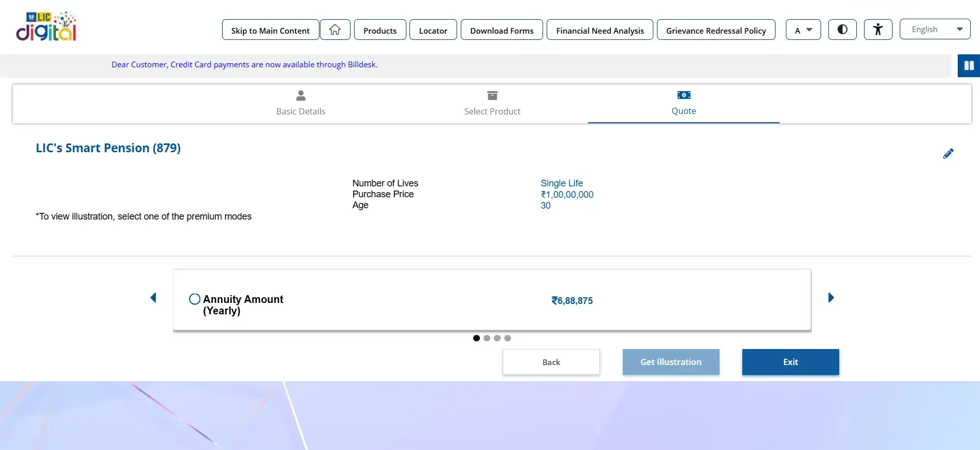Click the LIC Digital logo
The image size is (980, 450).
pyautogui.click(x=46, y=26)
